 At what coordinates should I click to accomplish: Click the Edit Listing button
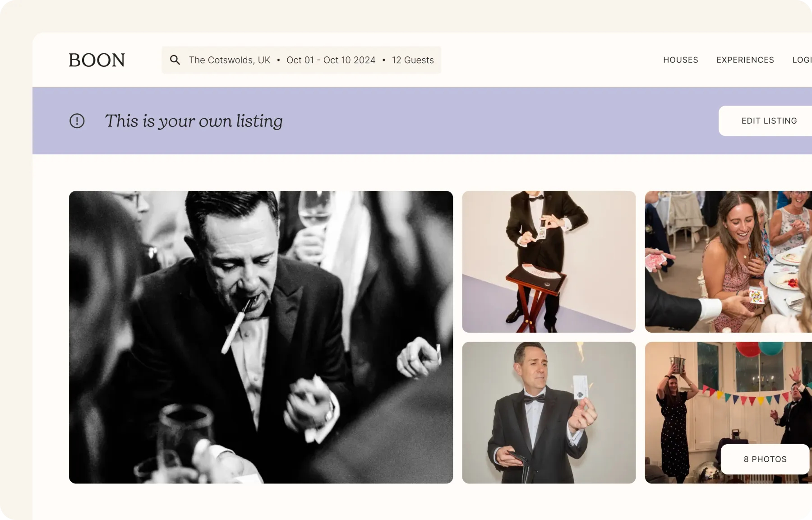tap(766, 121)
